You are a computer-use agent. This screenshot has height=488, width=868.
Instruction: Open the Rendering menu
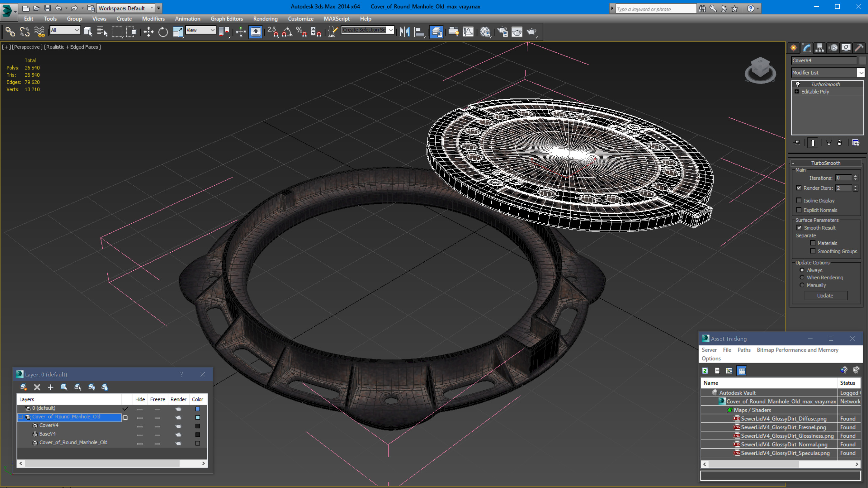pos(266,18)
